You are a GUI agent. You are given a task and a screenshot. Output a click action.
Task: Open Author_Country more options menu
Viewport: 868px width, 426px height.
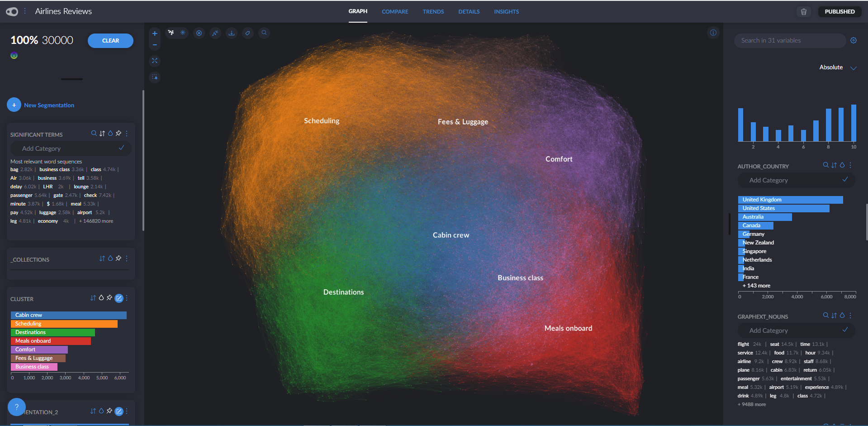tap(850, 165)
